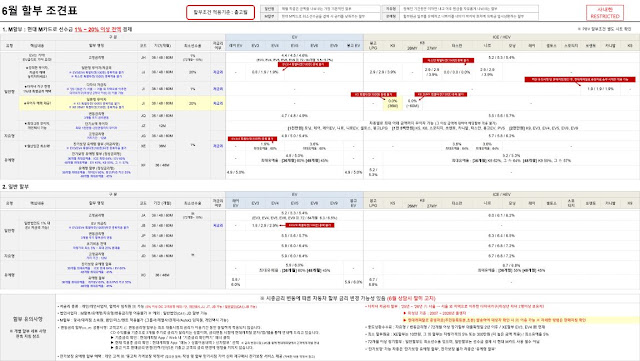Click the blue '저금리' link in row JB
640x361 pixels.
[218, 225]
